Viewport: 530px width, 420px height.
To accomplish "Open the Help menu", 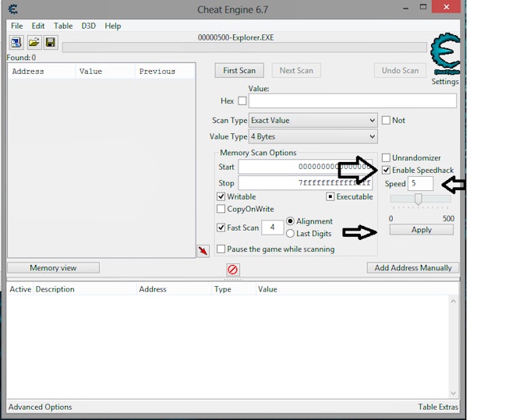I will tap(112, 26).
